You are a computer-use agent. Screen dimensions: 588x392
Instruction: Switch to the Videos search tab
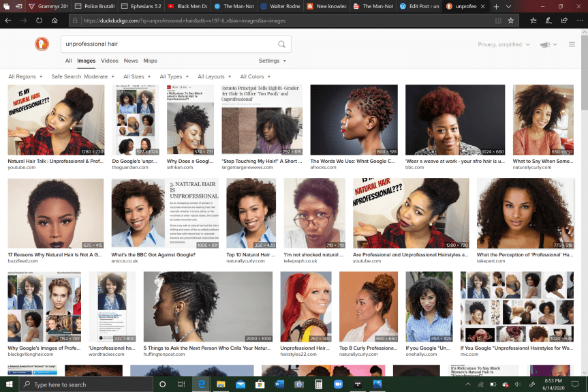(x=109, y=61)
